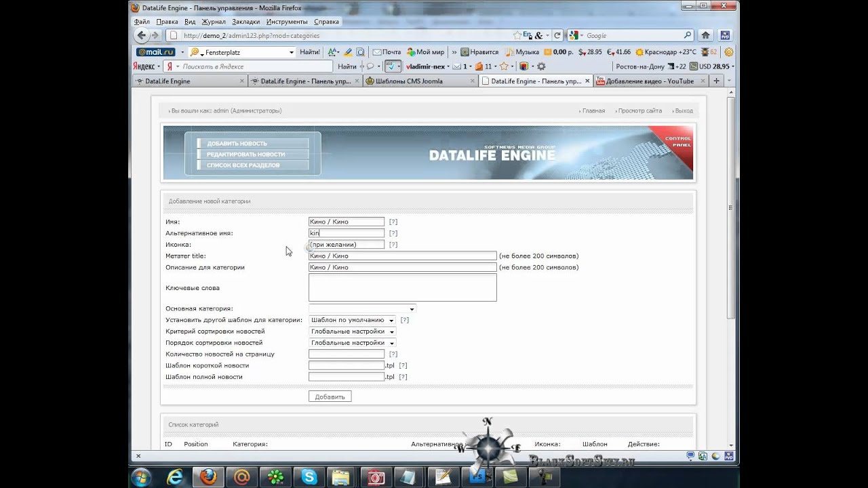Click the Выход logout link

pyautogui.click(x=684, y=110)
